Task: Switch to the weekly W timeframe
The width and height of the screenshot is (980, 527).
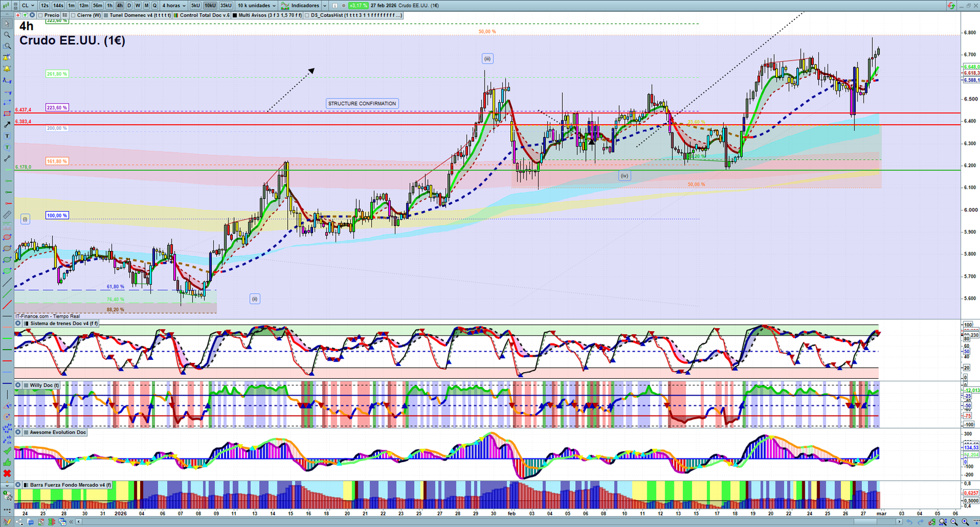Action: point(137,6)
